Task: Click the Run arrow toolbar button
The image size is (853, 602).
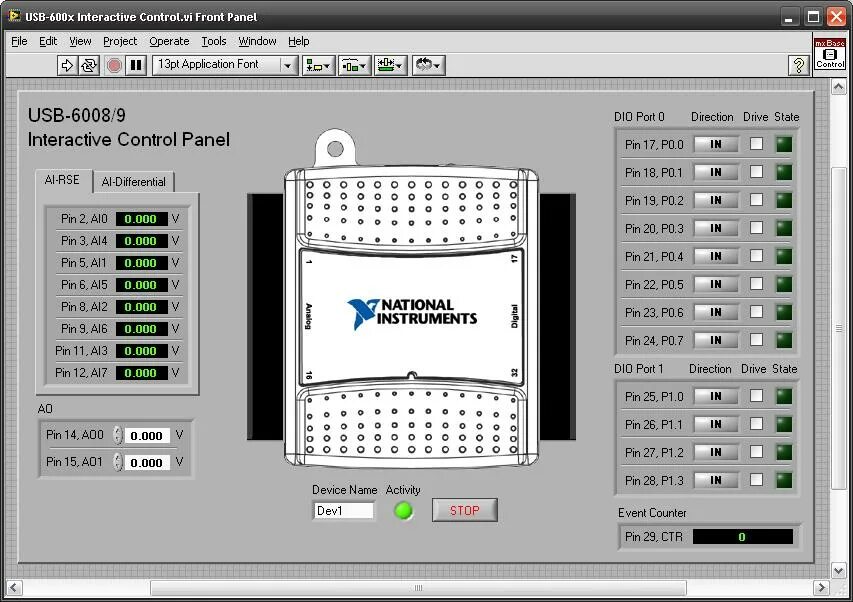Action: [x=67, y=65]
